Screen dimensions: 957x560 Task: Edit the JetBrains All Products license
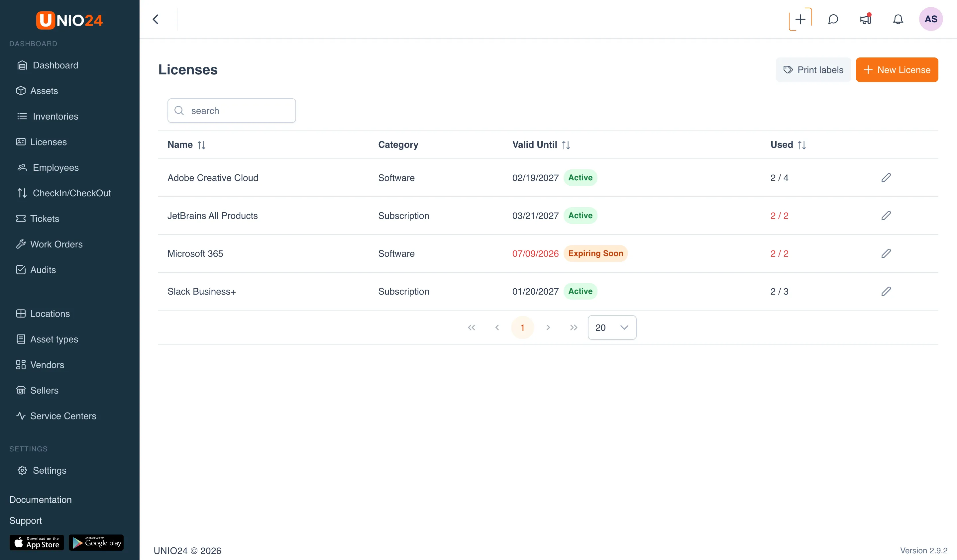point(886,216)
